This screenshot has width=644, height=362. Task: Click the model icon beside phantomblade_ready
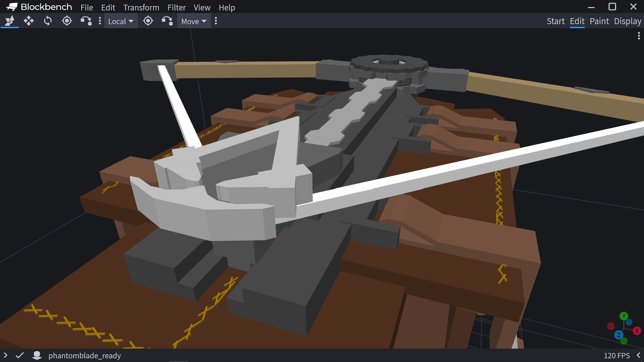click(x=37, y=355)
